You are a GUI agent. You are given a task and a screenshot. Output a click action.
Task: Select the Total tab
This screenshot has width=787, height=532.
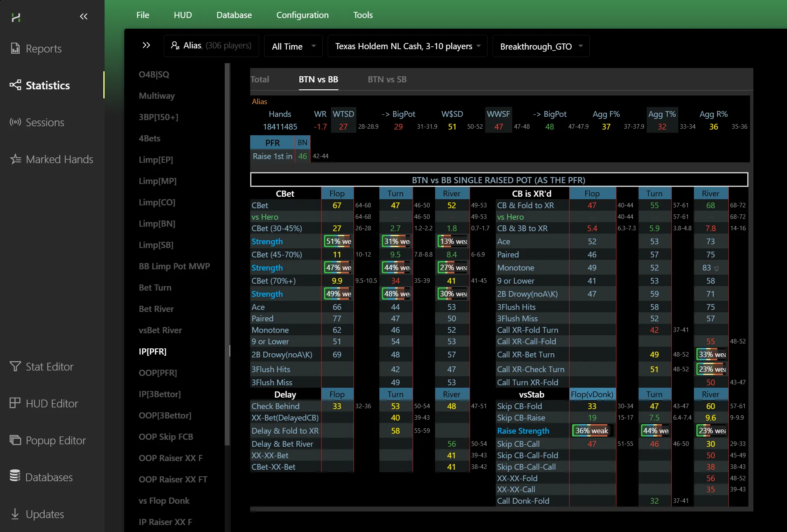(260, 80)
